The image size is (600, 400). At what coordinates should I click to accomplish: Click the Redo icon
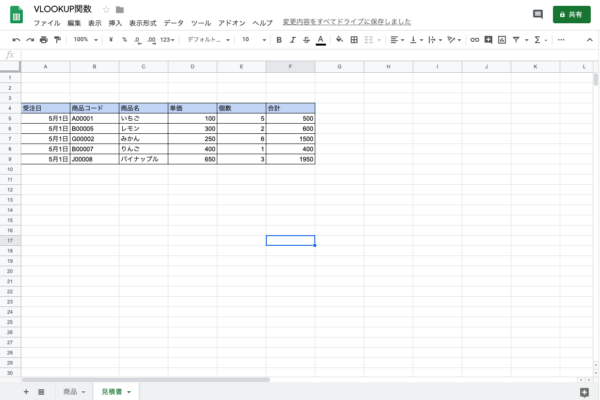(30, 39)
